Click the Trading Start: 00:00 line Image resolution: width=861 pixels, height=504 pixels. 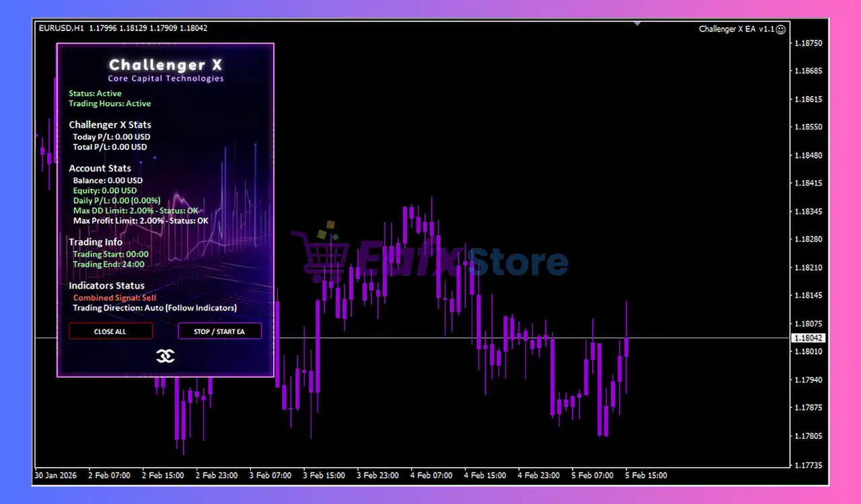point(110,254)
